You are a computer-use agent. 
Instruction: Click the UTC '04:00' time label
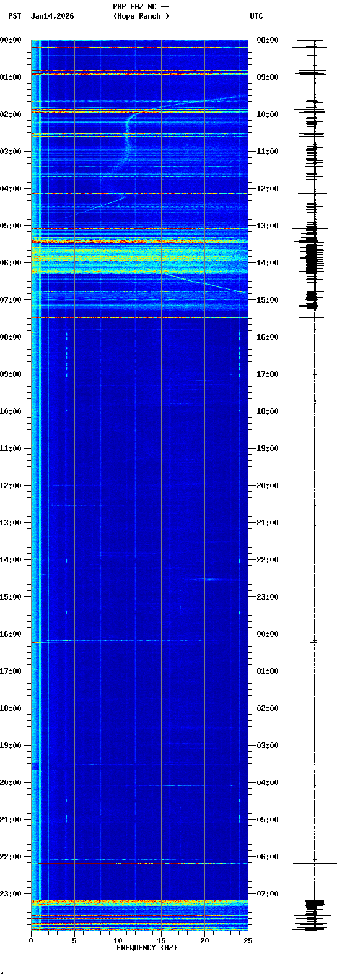268,783
